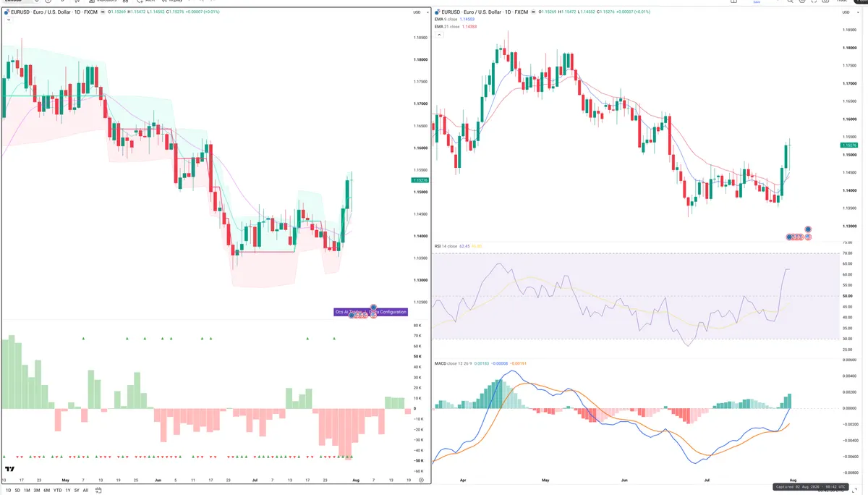This screenshot has width=868, height=495.
Task: Click the economic event flags on left chart
Action: click(x=361, y=316)
